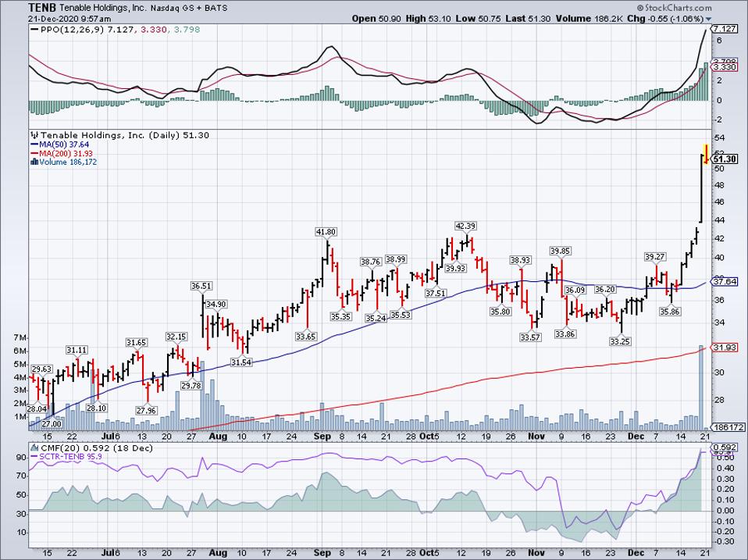The height and width of the screenshot is (560, 748).
Task: Click the 7.127 PPO tag on right axis
Action: [x=725, y=29]
